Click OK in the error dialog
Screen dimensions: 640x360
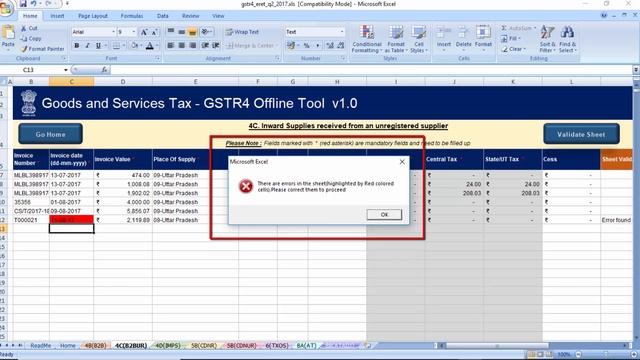384,215
